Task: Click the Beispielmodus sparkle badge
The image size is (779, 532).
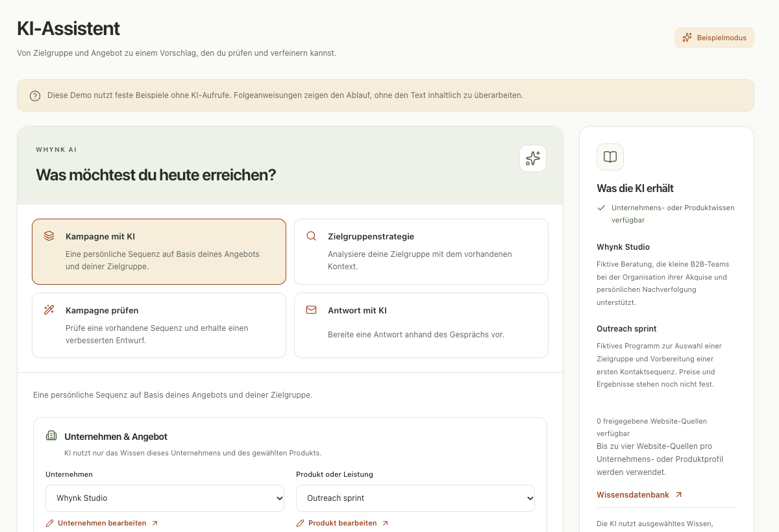Action: [x=714, y=38]
